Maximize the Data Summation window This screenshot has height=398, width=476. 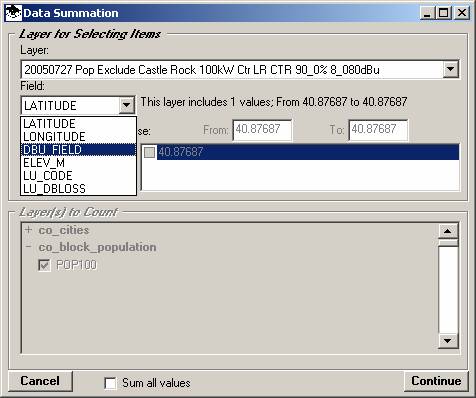[443, 13]
